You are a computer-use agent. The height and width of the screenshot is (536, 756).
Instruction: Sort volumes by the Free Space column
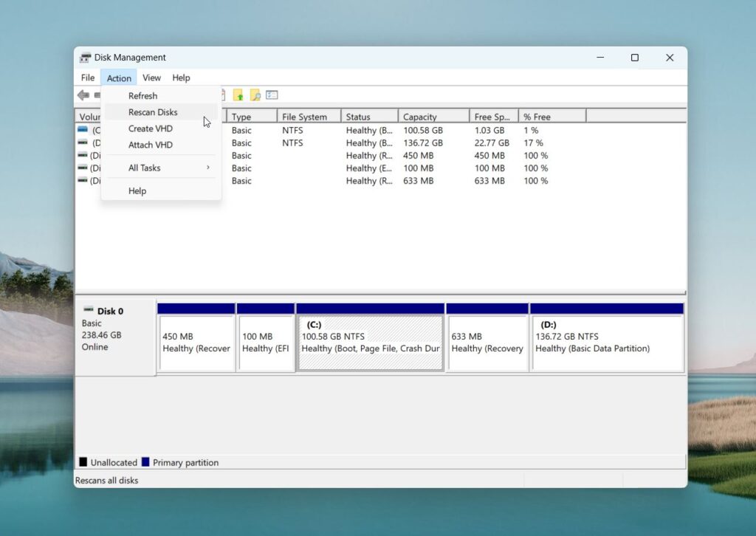[491, 116]
